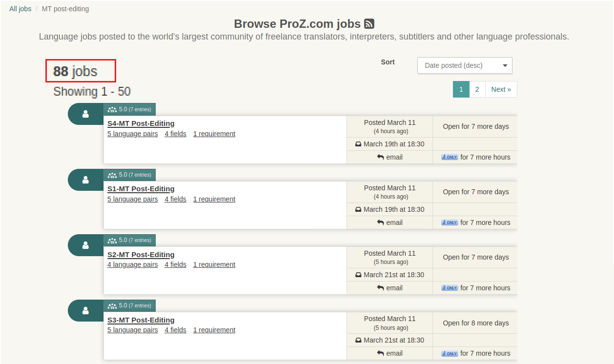Click the deadline tray icon in S4-MT Post-Editing row
The image size is (614, 364).
point(358,144)
